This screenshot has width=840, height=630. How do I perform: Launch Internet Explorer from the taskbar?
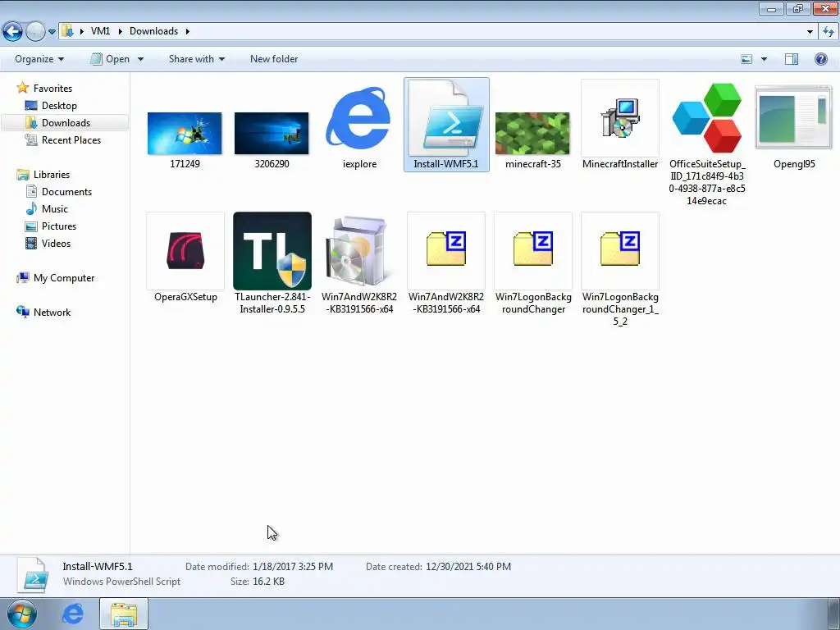pyautogui.click(x=73, y=614)
